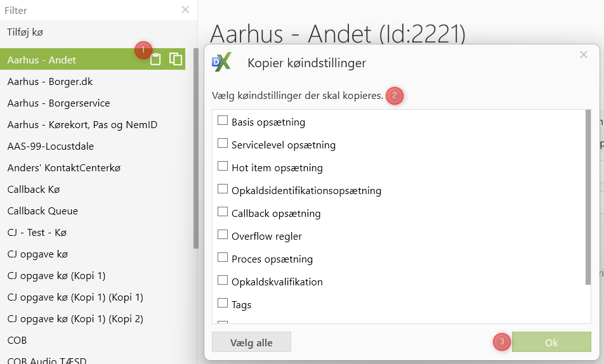
Task: Check the Hot item opsætning option
Action: tap(223, 167)
